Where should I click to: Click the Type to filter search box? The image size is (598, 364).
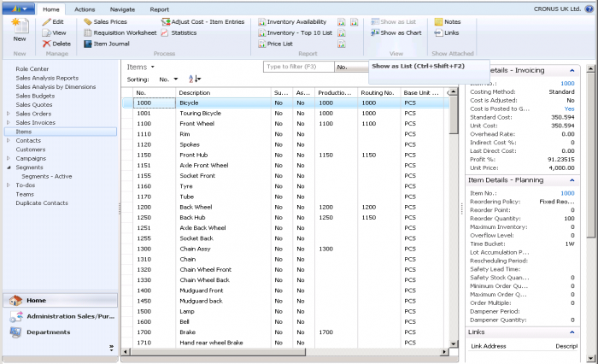(297, 66)
